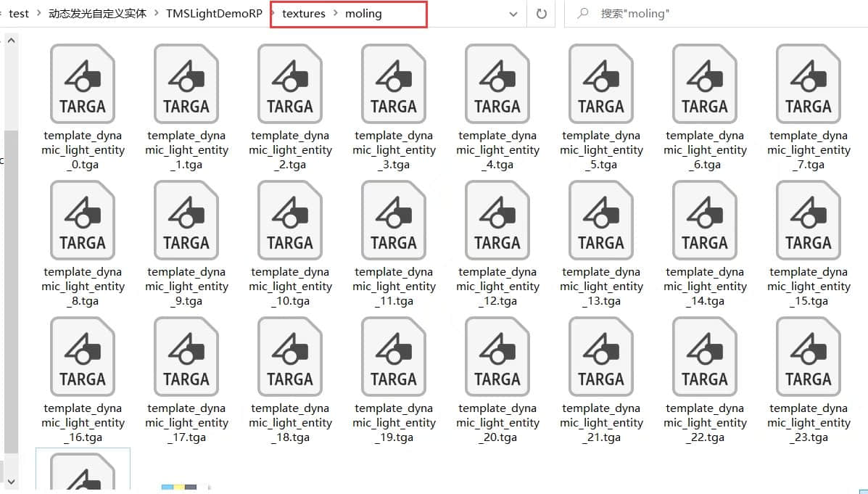The image size is (868, 494).
Task: Go to TMSLightDemoRP folder breadcrumb
Action: (214, 13)
